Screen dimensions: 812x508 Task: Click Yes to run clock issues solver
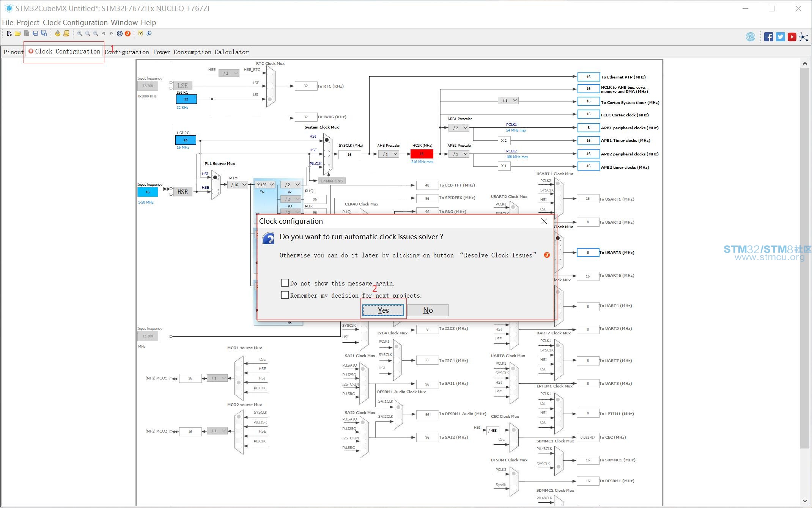(383, 310)
